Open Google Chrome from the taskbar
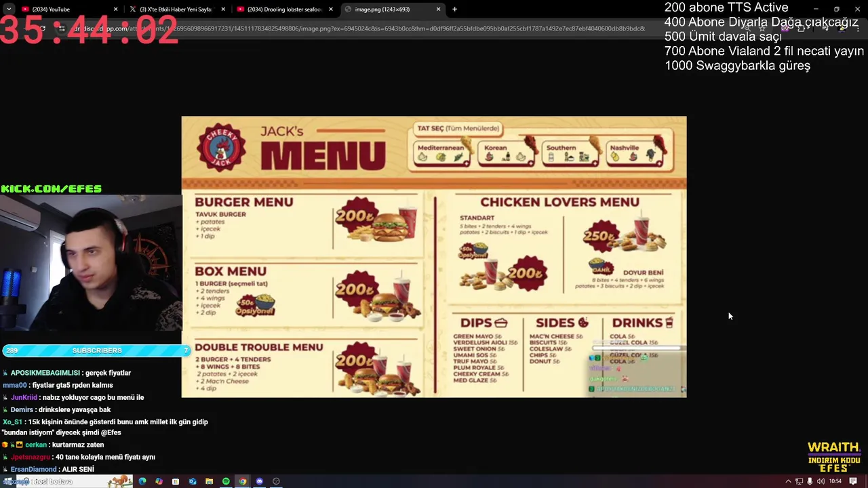This screenshot has width=868, height=488. 243,481
